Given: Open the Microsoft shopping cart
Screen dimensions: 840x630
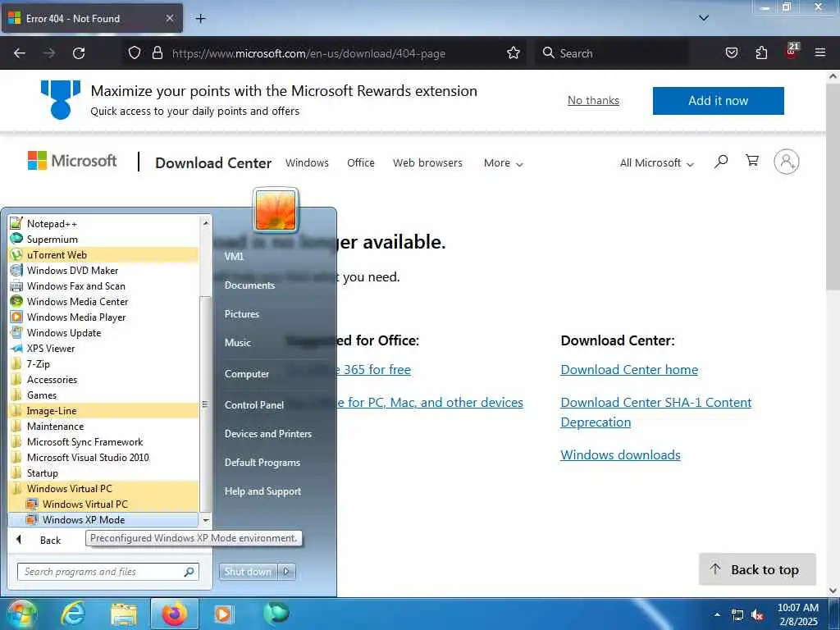Looking at the screenshot, I should 752,160.
